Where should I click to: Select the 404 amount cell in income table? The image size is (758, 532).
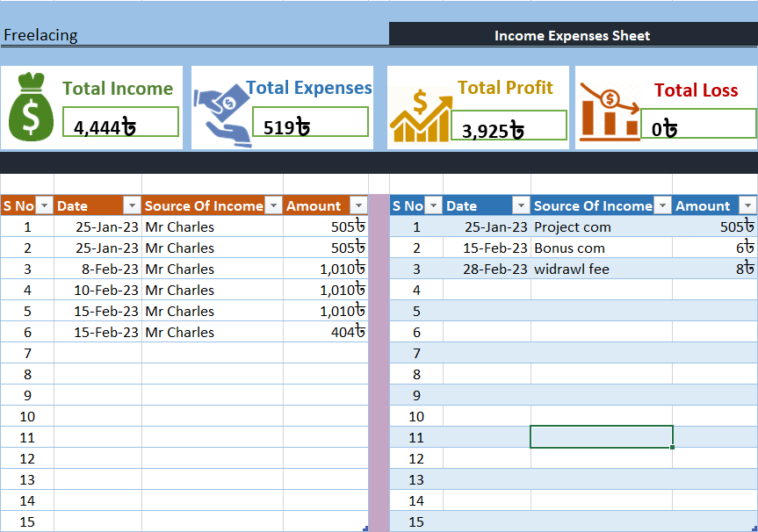click(x=325, y=333)
